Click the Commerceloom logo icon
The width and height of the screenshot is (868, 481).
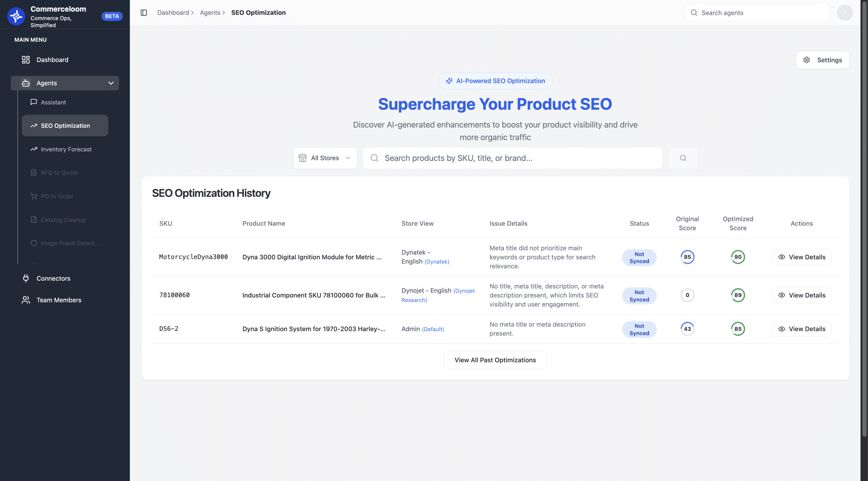tap(16, 16)
